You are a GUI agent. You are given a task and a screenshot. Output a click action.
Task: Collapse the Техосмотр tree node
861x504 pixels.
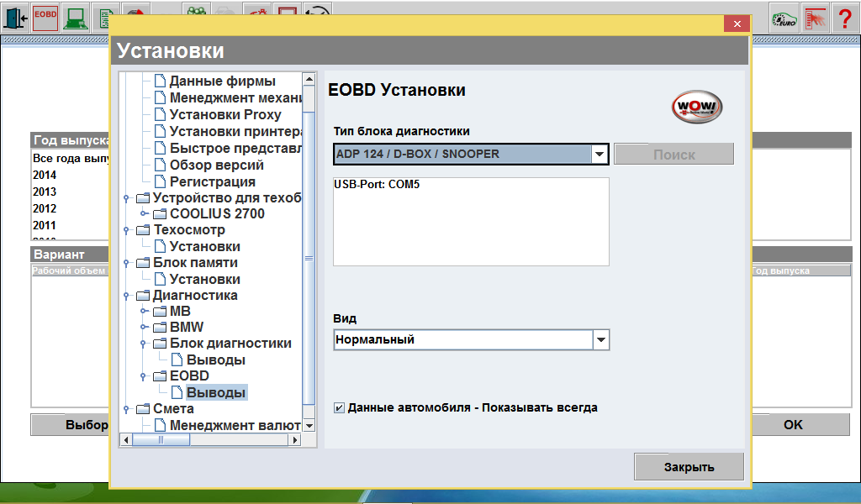coord(126,230)
